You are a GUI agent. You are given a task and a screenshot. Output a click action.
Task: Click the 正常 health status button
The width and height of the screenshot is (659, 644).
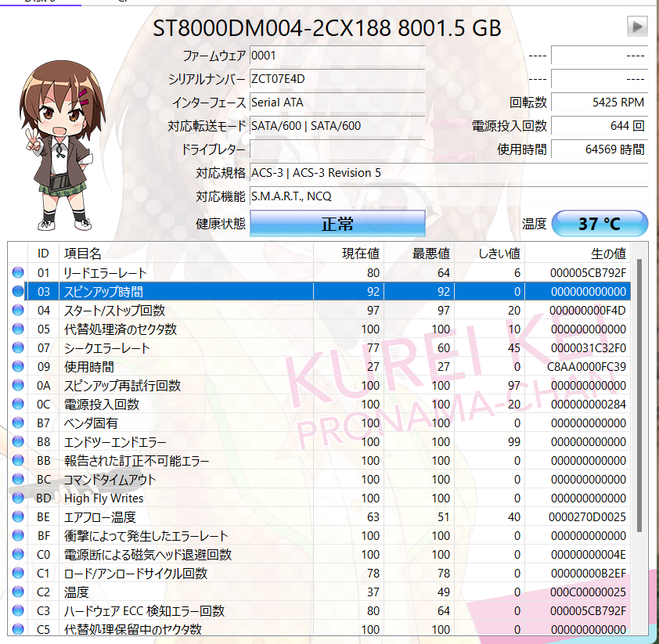337,224
